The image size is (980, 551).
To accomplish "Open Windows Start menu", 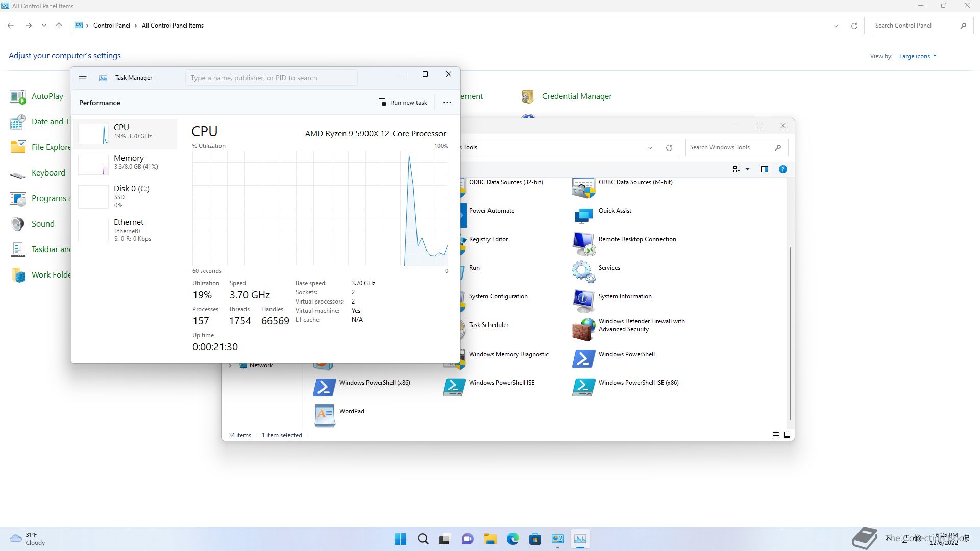I will click(x=401, y=539).
